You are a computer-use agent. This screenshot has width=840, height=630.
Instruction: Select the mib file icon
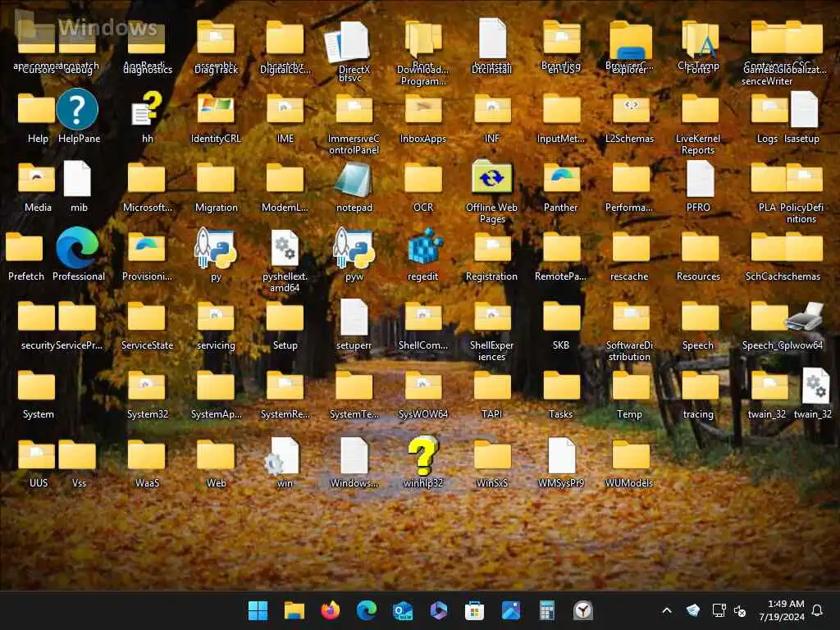(x=77, y=179)
